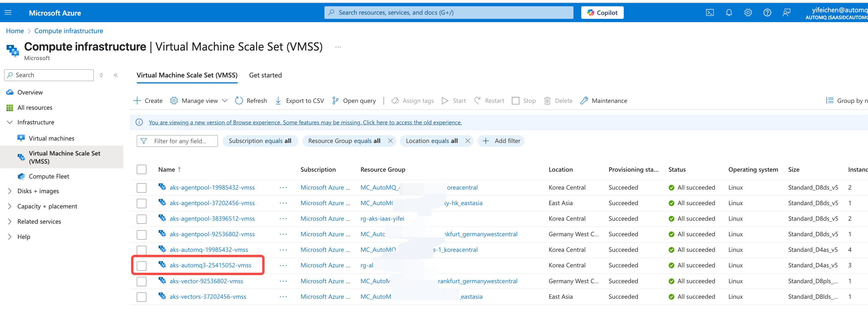Image resolution: width=868 pixels, height=317 pixels.
Task: Click the old experience info banner link
Action: tap(305, 123)
